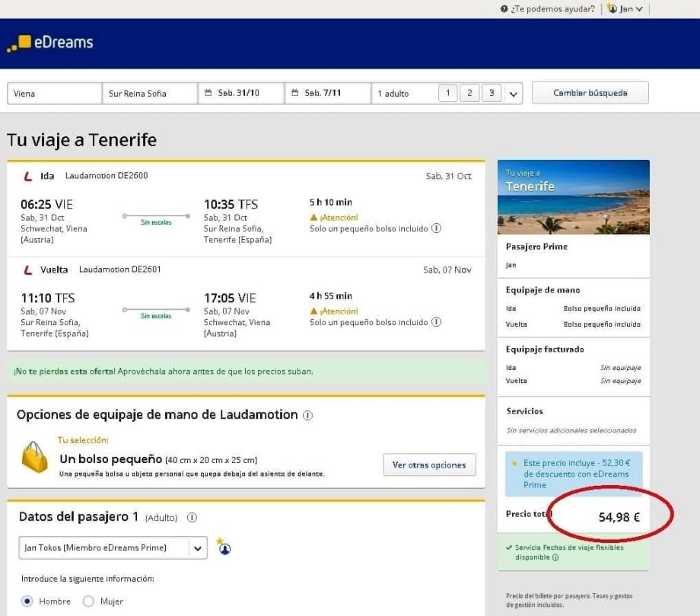
Task: Click info icon beside return baggage notice
Action: (437, 322)
